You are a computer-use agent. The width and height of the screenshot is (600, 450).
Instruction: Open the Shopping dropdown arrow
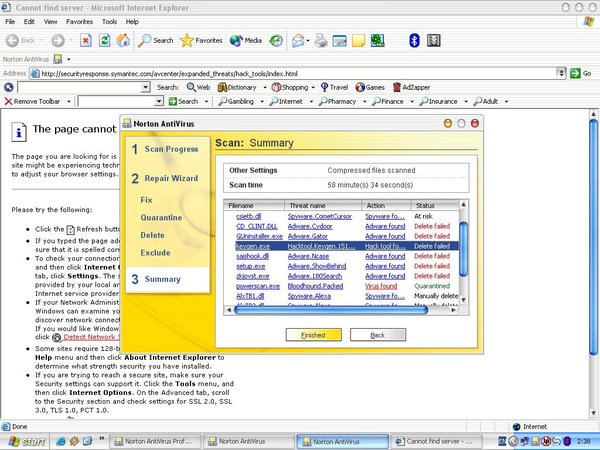pyautogui.click(x=313, y=87)
